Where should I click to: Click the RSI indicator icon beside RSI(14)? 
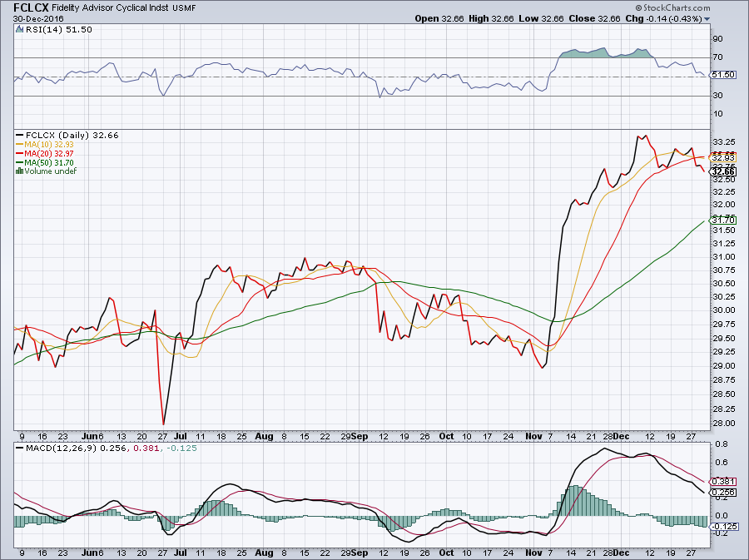tap(20, 30)
